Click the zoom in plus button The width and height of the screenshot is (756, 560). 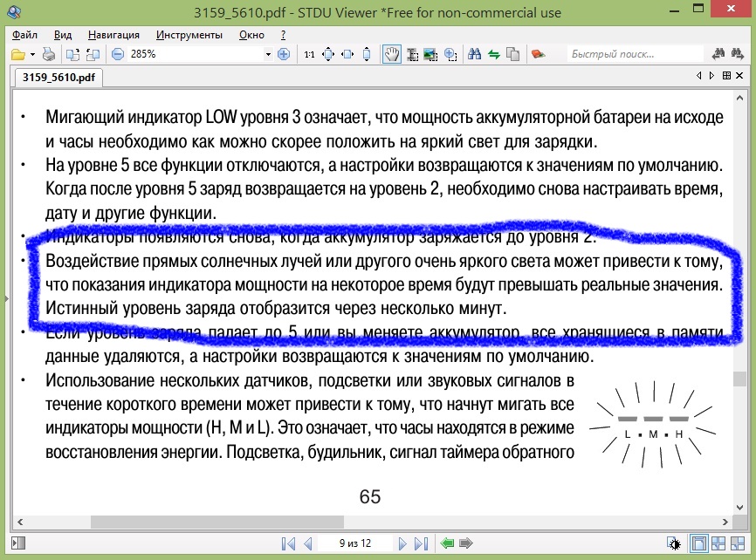[283, 54]
